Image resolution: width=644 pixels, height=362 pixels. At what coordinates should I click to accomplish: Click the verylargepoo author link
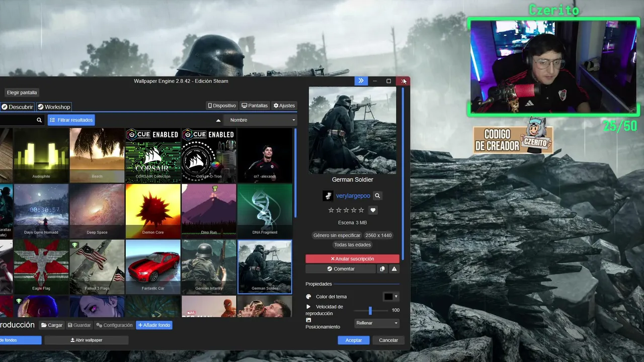[x=353, y=196]
